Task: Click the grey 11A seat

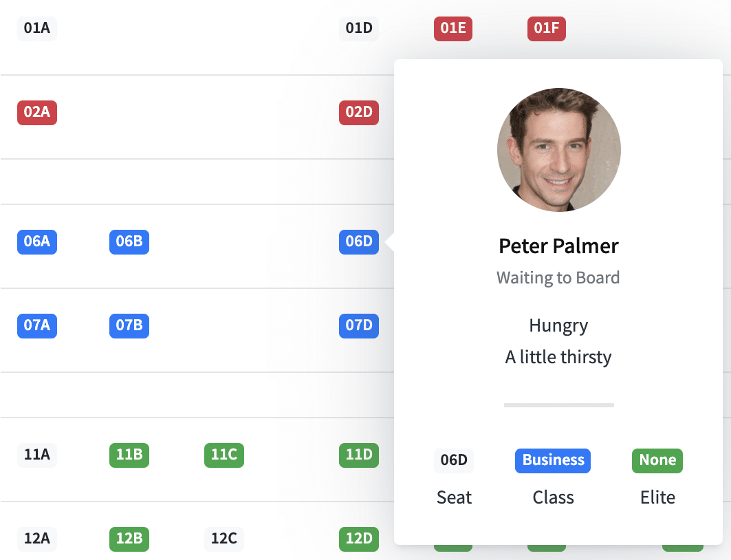Action: pos(36,455)
